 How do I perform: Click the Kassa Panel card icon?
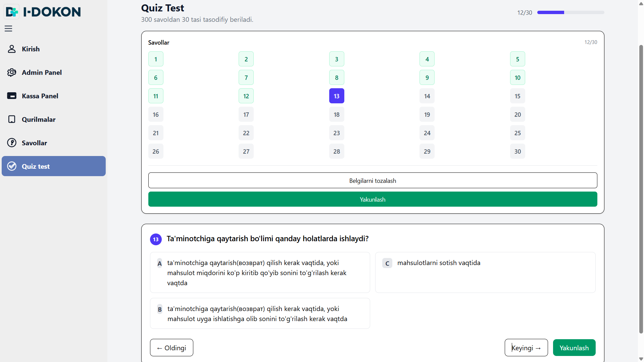(x=12, y=96)
